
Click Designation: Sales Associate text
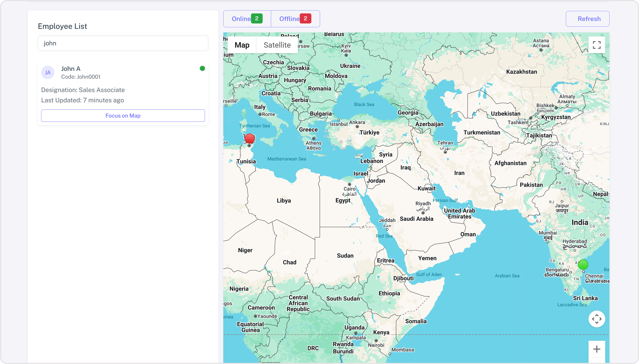83,90
